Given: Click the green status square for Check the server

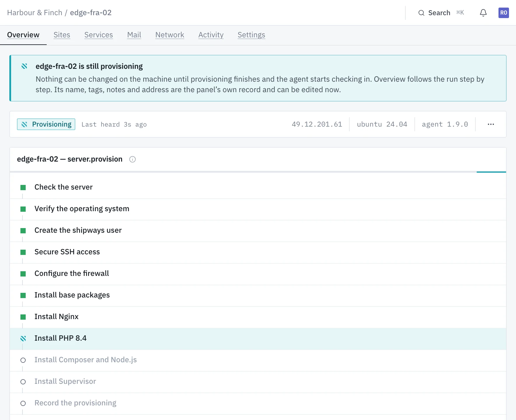Looking at the screenshot, I should (x=23, y=187).
